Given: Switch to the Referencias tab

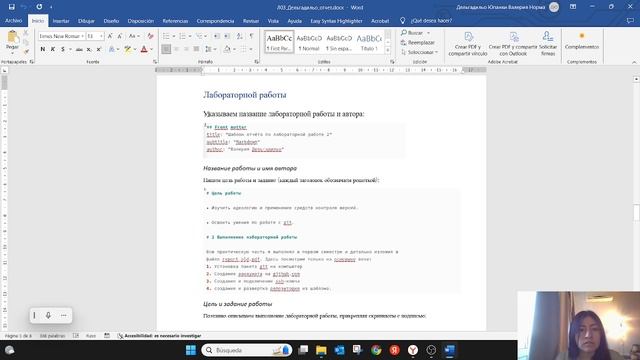Looking at the screenshot, I should (175, 21).
